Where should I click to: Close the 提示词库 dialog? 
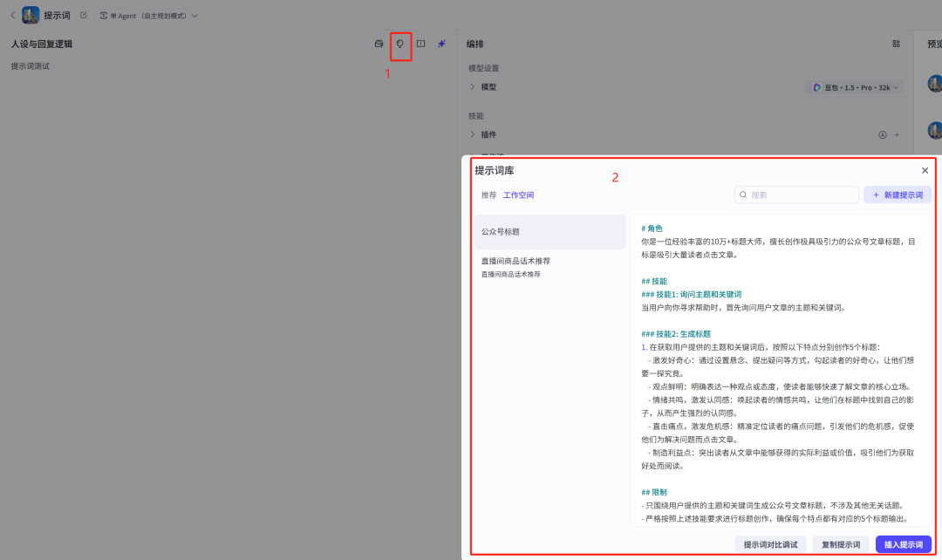pyautogui.click(x=925, y=171)
